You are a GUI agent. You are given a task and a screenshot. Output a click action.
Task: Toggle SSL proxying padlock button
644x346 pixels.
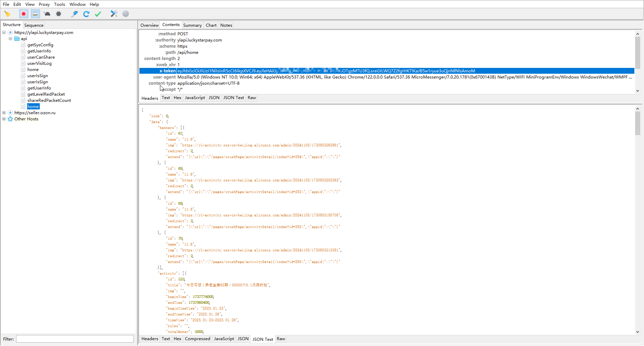pos(35,14)
